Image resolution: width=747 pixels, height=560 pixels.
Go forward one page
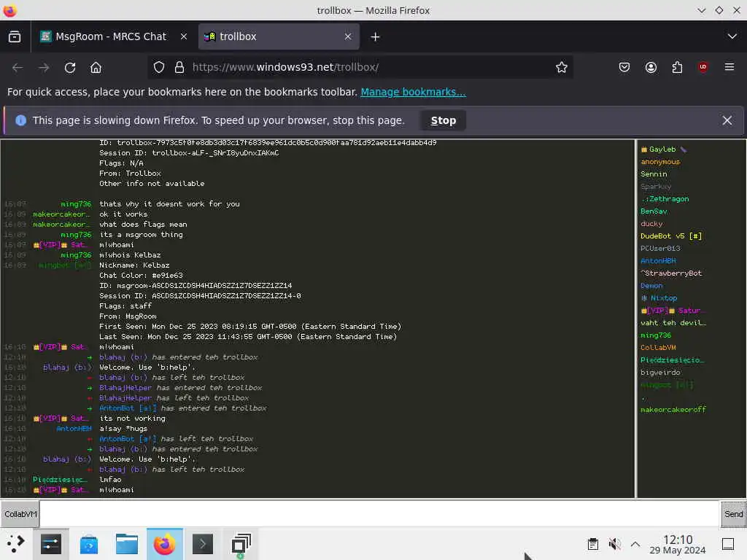(x=44, y=68)
